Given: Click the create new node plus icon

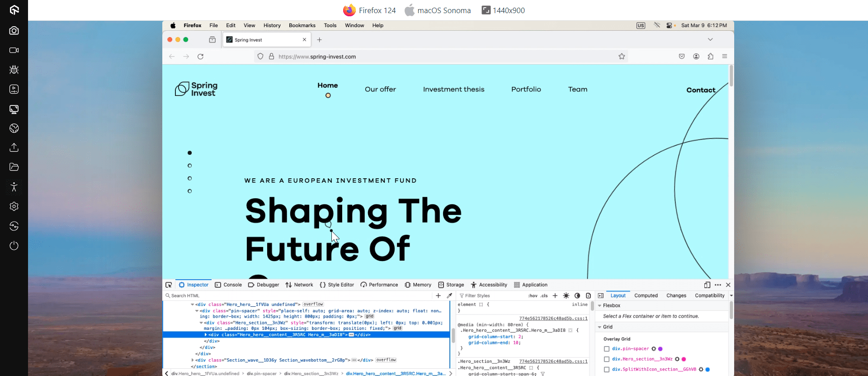Looking at the screenshot, I should (438, 296).
